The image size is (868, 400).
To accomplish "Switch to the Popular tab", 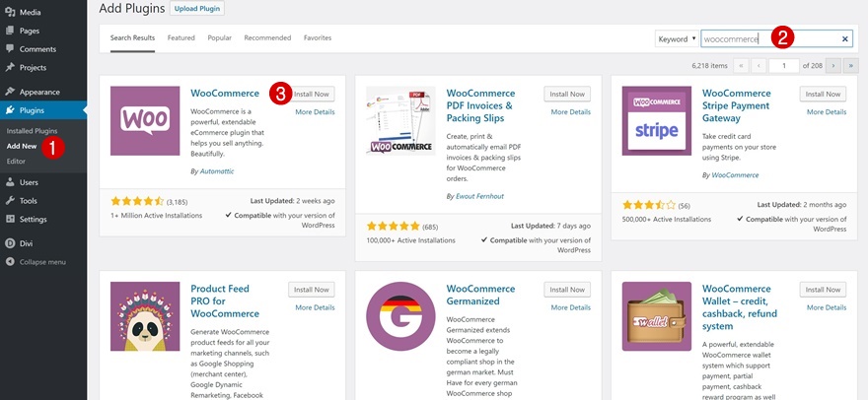I will point(219,37).
